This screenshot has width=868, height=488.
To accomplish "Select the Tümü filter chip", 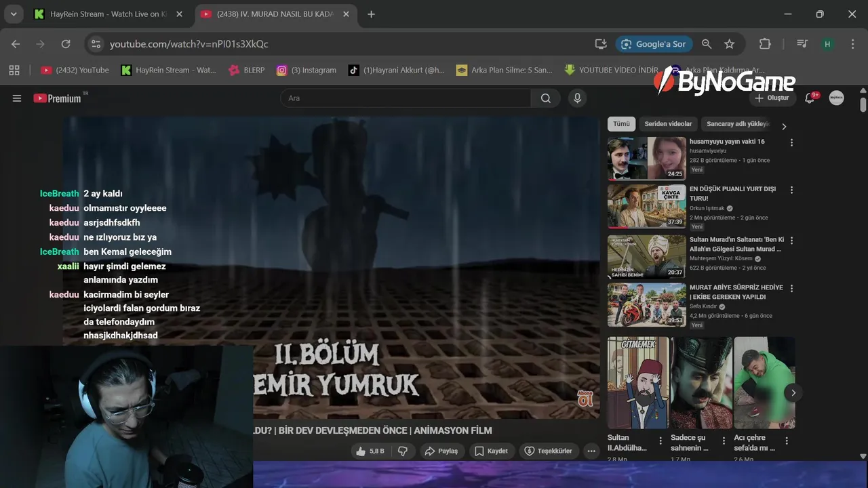I will tap(621, 124).
